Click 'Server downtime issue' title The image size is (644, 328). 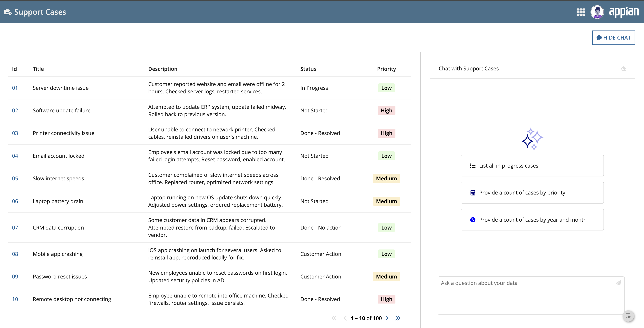61,88
